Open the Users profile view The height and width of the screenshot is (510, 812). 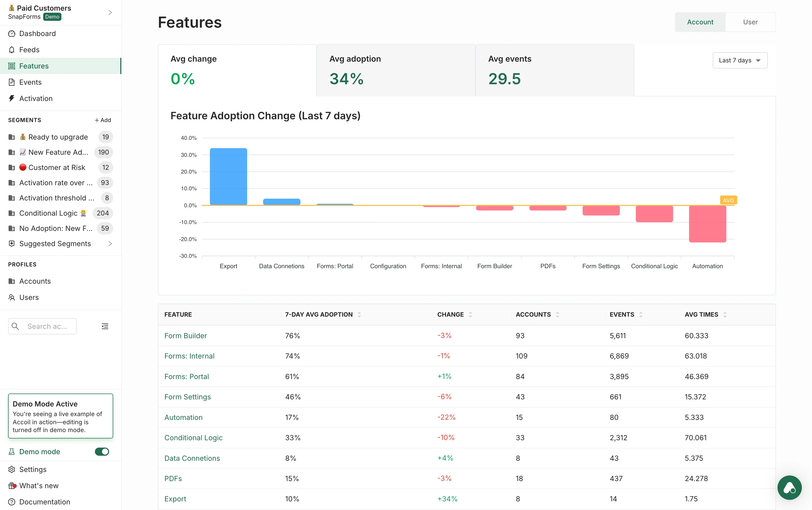click(29, 297)
